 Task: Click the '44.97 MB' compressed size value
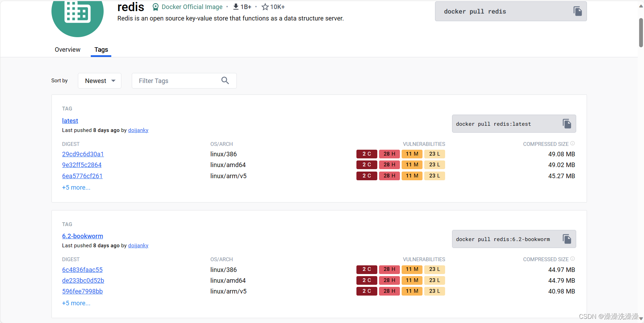pos(562,270)
